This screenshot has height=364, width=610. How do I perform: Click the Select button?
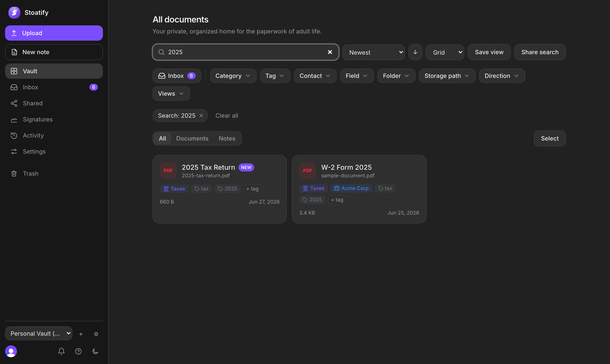(550, 138)
